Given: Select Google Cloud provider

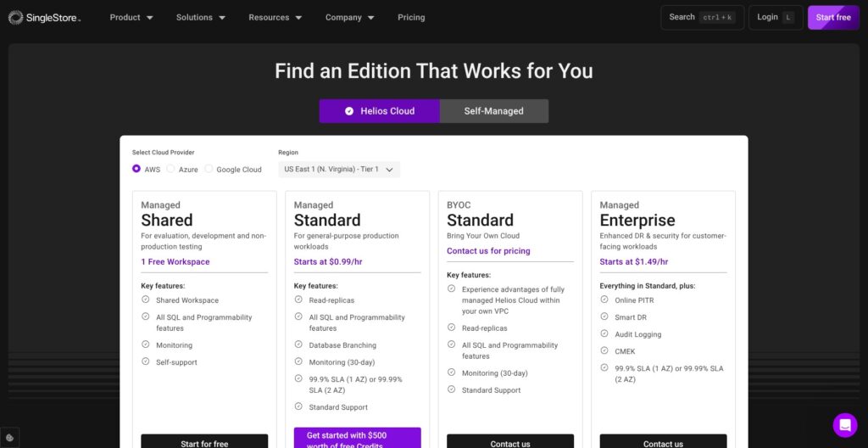Looking at the screenshot, I should [x=209, y=169].
